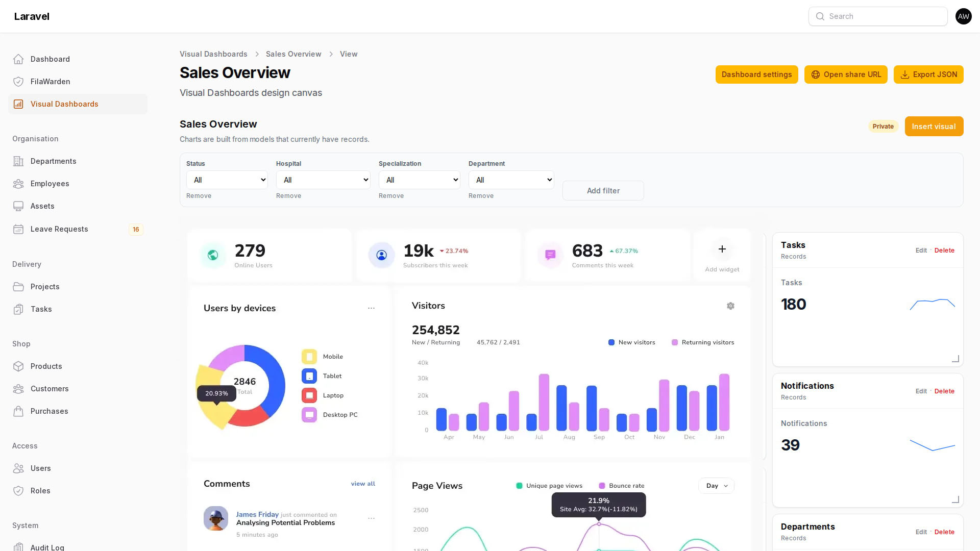Open Users by devices more options menu
980x551 pixels.
pyautogui.click(x=371, y=308)
